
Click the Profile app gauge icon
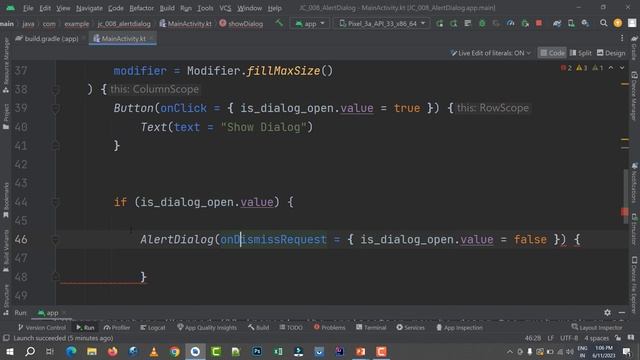click(511, 23)
